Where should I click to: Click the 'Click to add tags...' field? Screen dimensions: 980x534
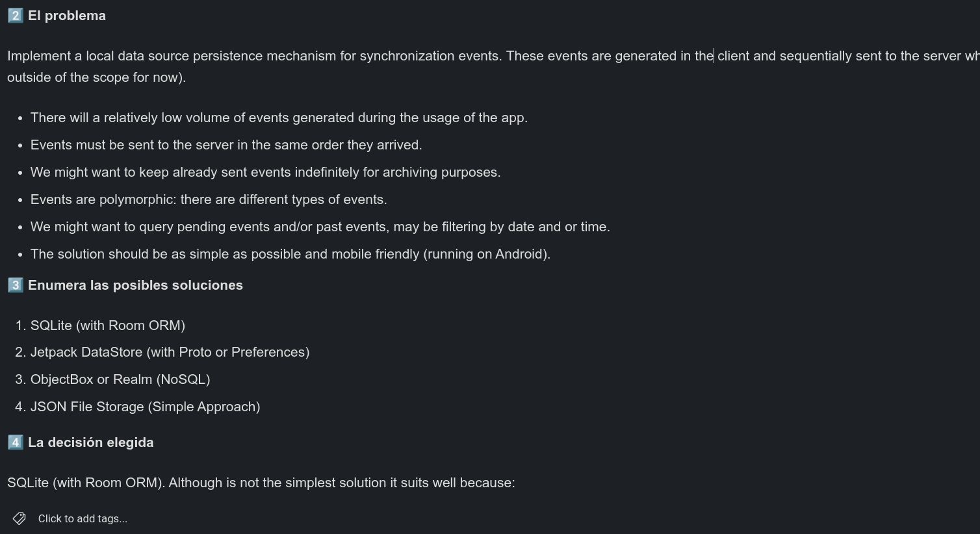(x=83, y=518)
